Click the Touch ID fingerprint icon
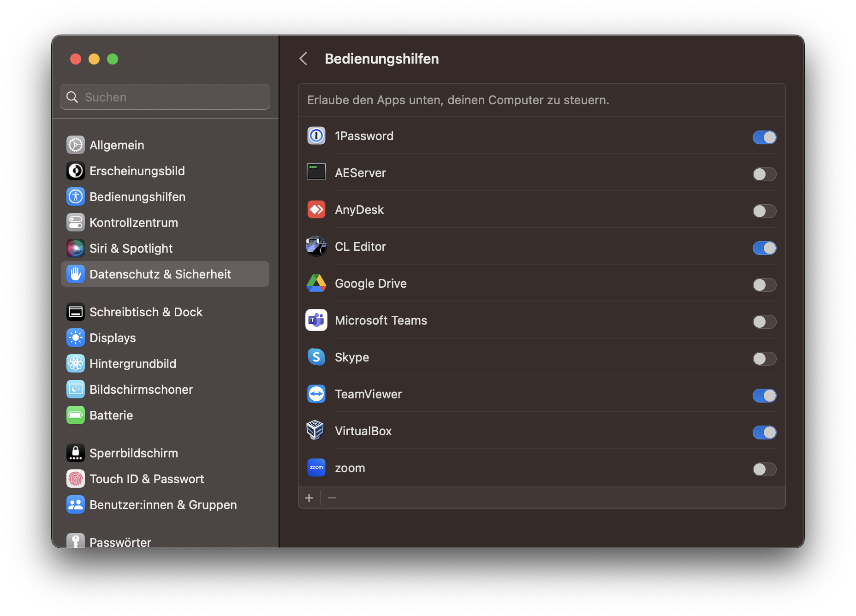The image size is (856, 616). pyautogui.click(x=76, y=479)
